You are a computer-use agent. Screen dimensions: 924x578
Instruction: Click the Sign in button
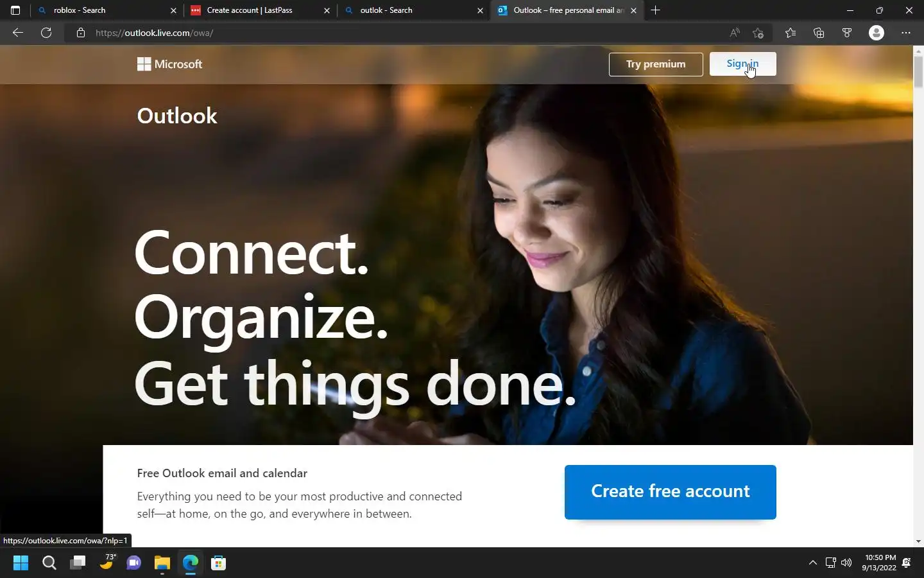742,64
